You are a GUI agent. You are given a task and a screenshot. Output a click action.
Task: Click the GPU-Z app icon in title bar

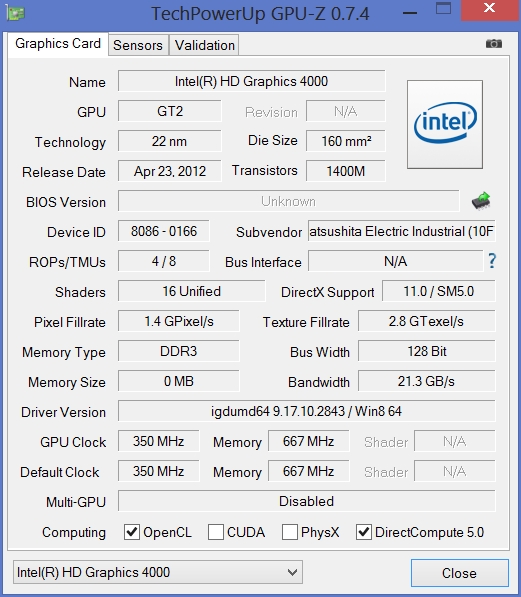click(16, 13)
